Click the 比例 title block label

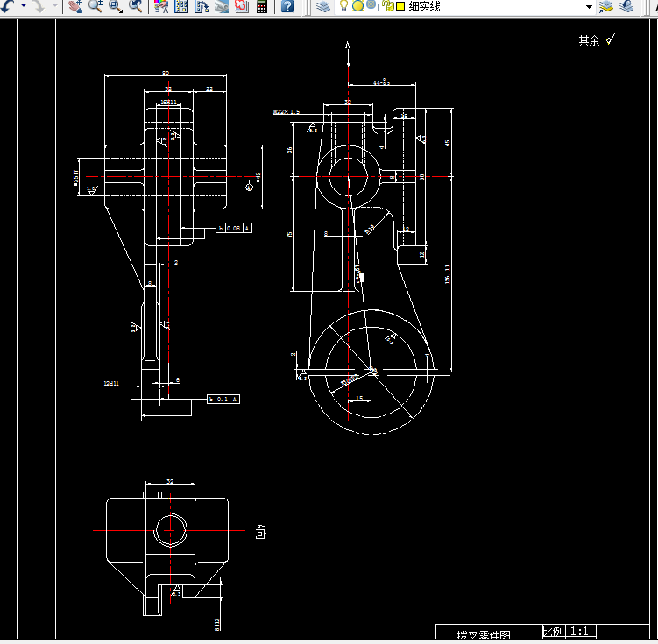tap(553, 632)
